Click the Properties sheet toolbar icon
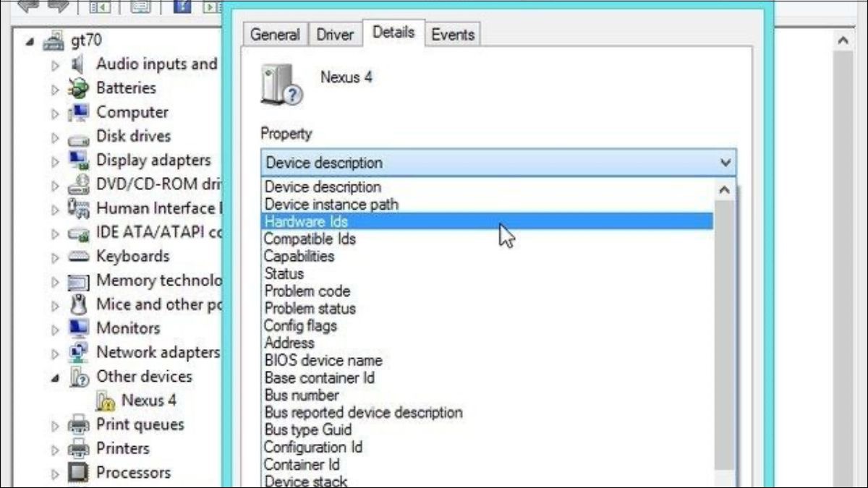This screenshot has height=488, width=868. [x=140, y=7]
